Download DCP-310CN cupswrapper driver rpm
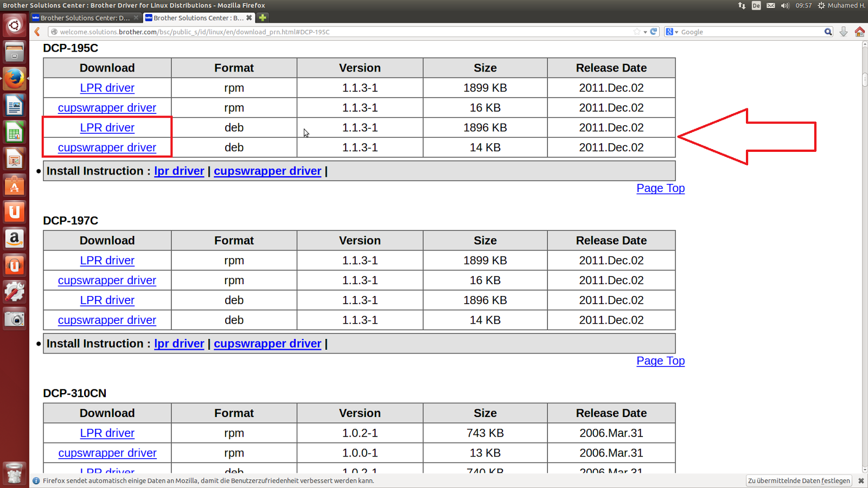This screenshot has width=868, height=488. point(107,453)
